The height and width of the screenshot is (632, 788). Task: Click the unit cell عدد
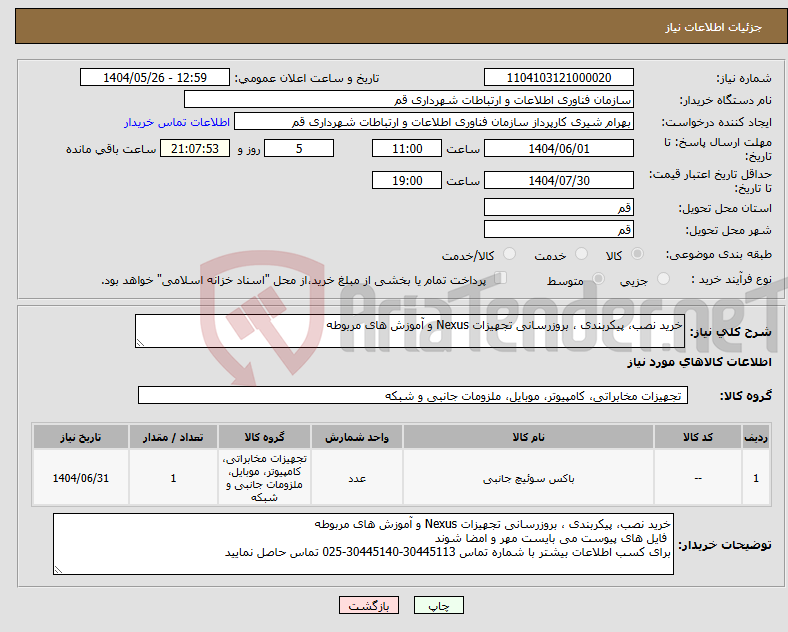pyautogui.click(x=357, y=478)
